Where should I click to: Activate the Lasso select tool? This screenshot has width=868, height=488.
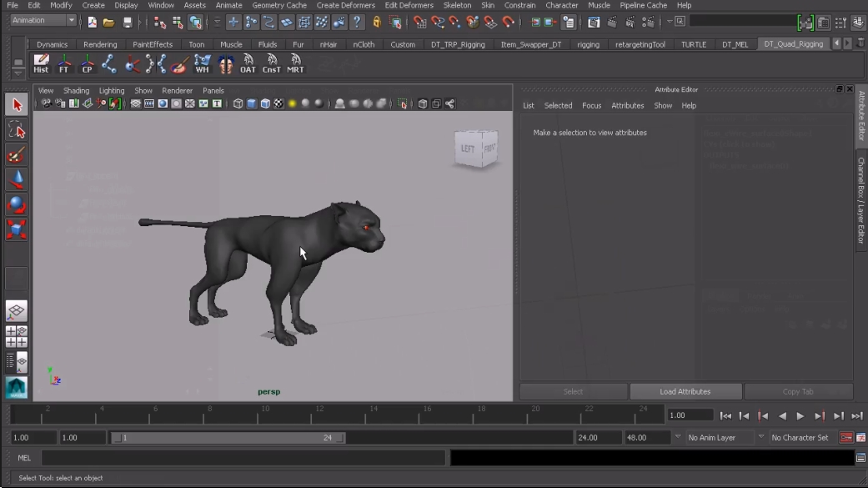(x=17, y=131)
